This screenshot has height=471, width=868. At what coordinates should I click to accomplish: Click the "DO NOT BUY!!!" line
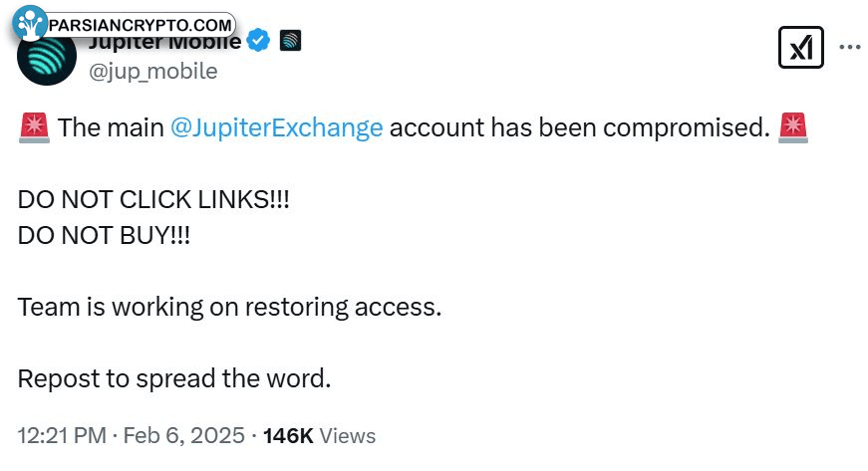(104, 235)
